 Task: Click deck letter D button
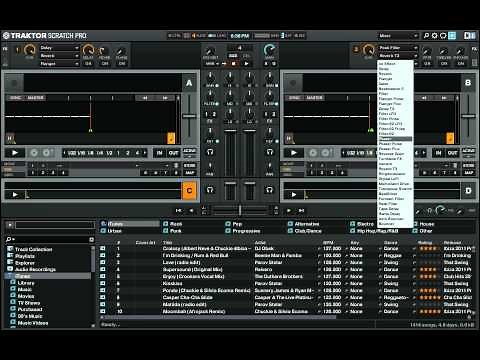pos(468,191)
